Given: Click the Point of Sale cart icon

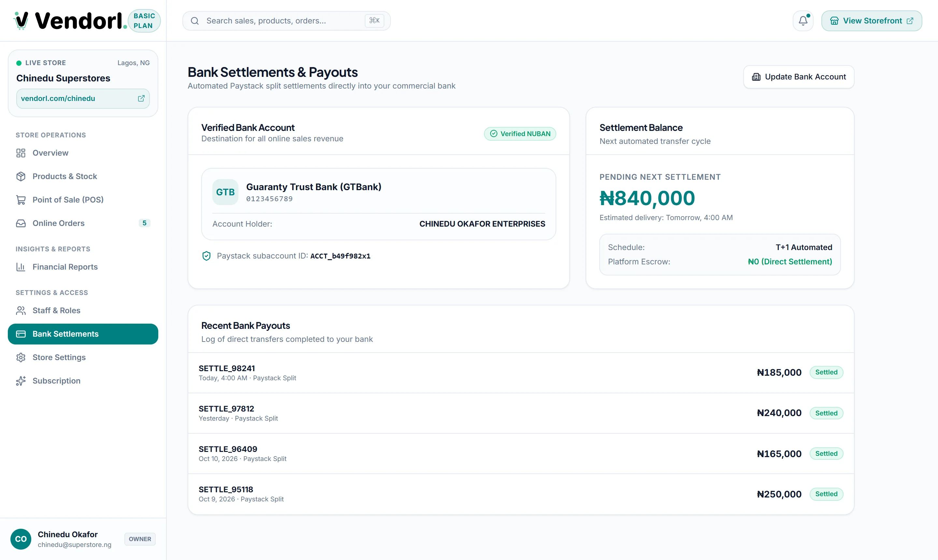Looking at the screenshot, I should [x=21, y=200].
